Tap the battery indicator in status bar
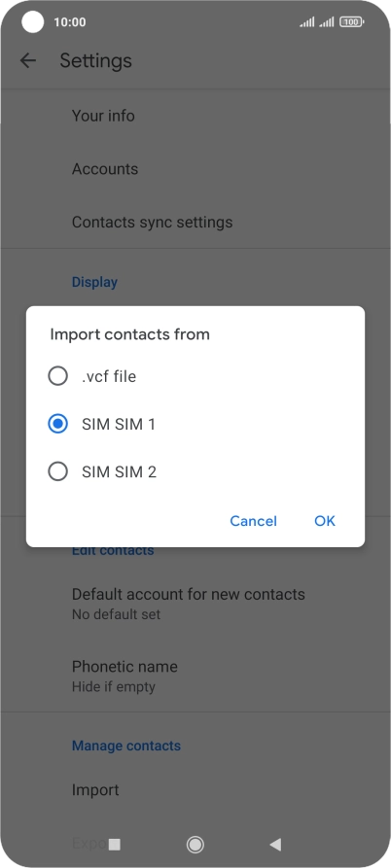 [x=352, y=22]
